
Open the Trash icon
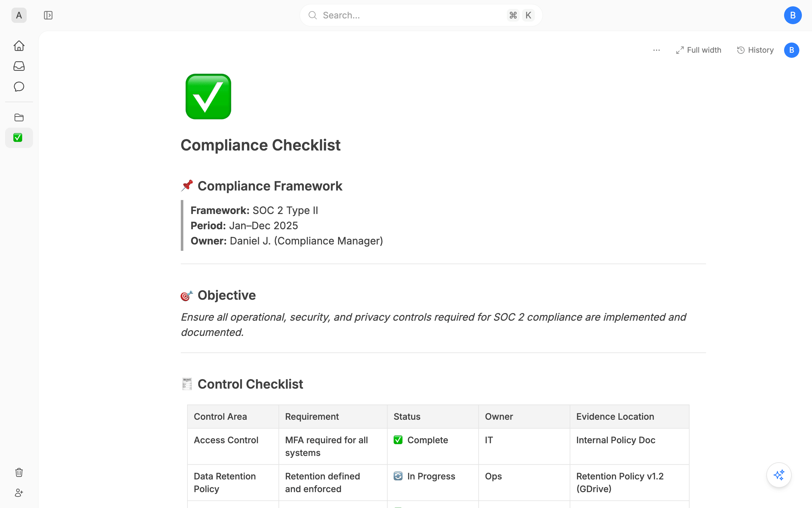19,472
